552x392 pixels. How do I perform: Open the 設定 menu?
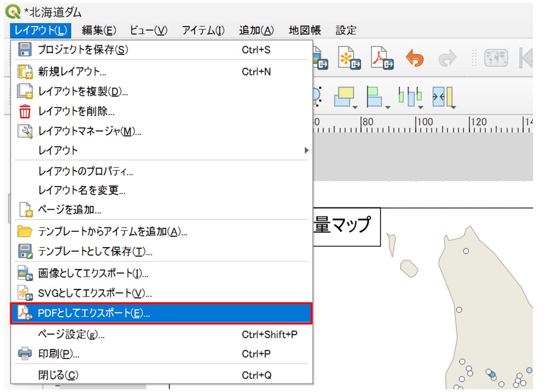(346, 30)
